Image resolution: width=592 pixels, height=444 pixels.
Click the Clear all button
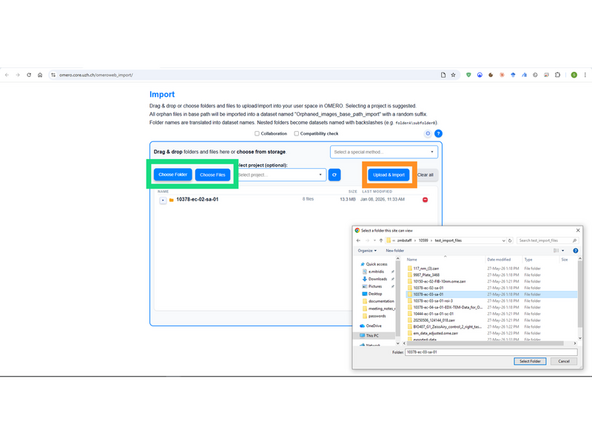point(426,175)
